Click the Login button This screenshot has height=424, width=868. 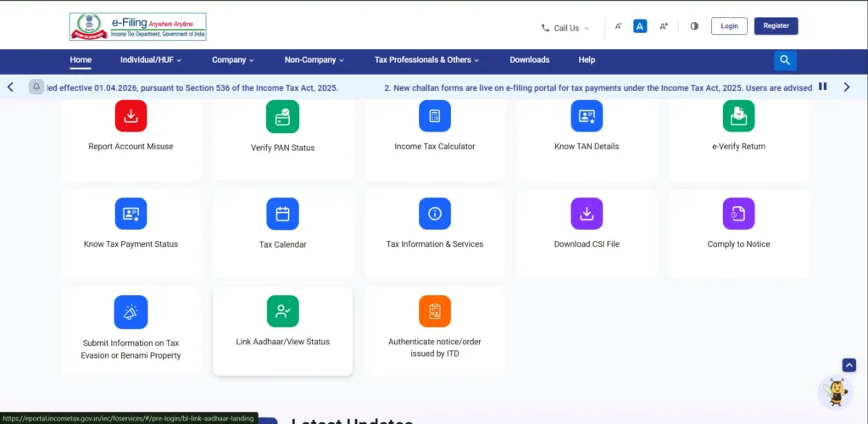729,26
